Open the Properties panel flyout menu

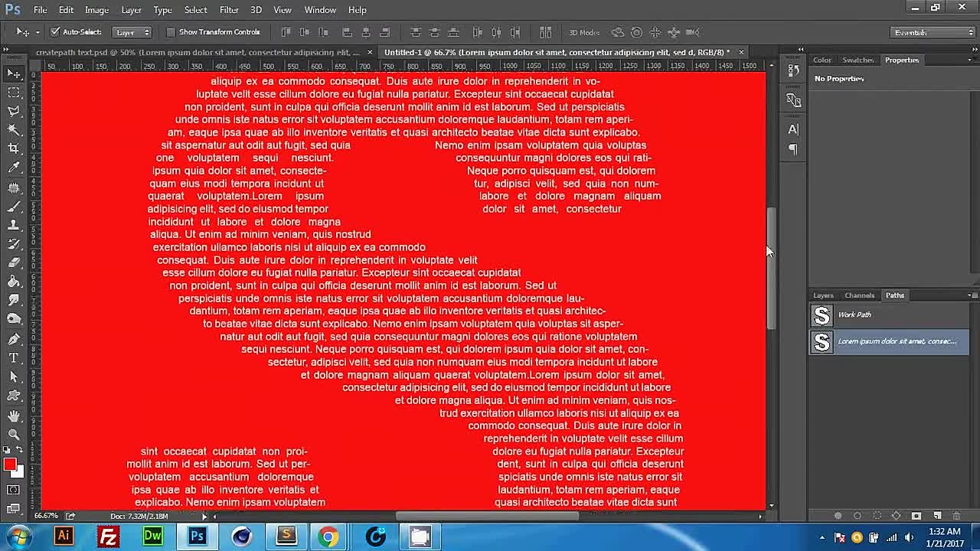pyautogui.click(x=972, y=60)
